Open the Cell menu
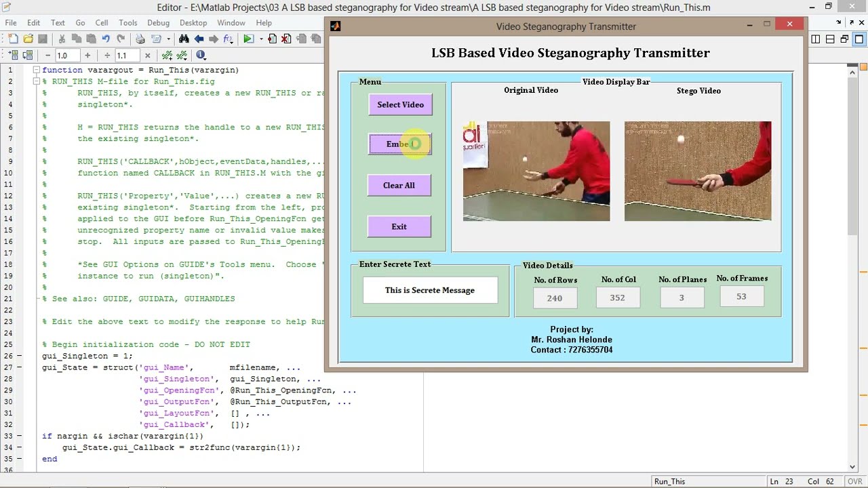868x488 pixels. 102,22
